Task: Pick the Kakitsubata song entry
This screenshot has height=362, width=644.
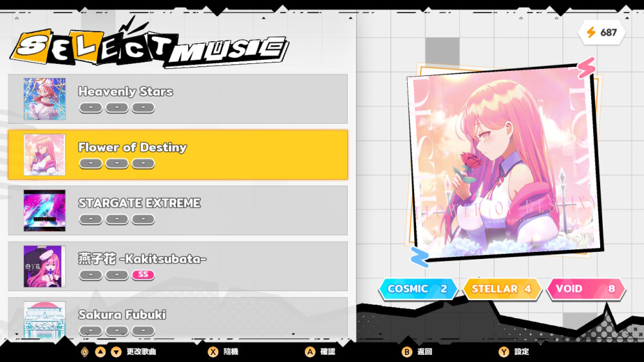Action: (x=178, y=266)
